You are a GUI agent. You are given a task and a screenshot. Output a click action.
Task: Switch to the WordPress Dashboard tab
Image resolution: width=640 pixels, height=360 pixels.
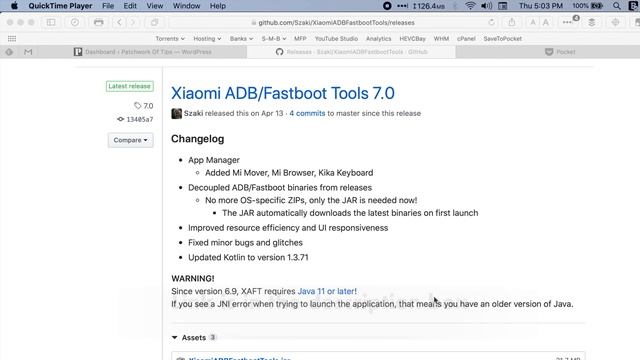[x=143, y=52]
